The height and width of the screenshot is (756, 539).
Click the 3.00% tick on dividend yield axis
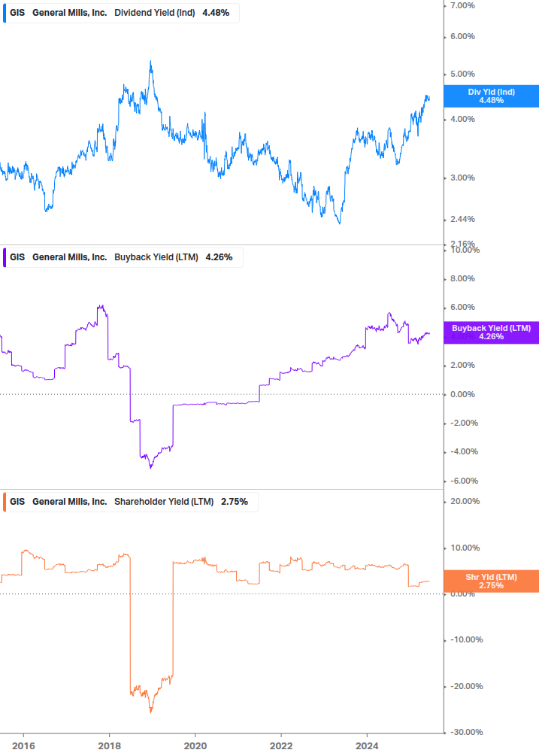point(462,178)
